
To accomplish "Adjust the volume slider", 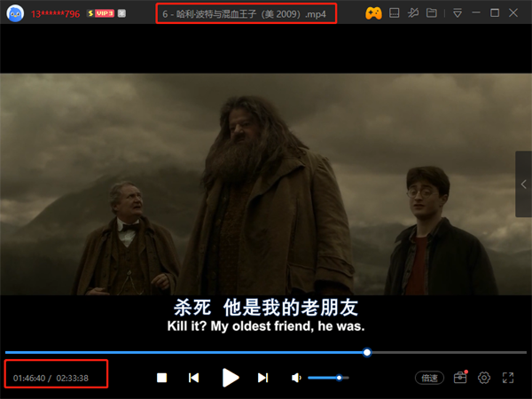I will point(328,378).
